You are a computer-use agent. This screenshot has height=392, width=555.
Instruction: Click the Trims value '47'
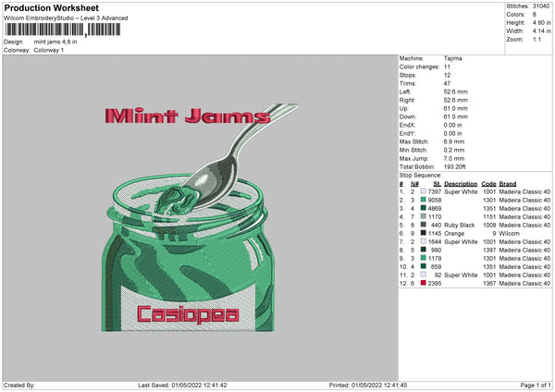tap(447, 83)
